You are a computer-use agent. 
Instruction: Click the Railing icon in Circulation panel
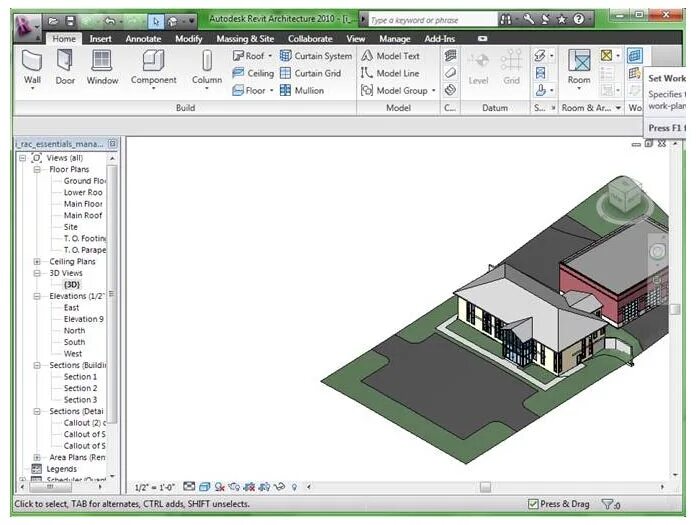(450, 55)
